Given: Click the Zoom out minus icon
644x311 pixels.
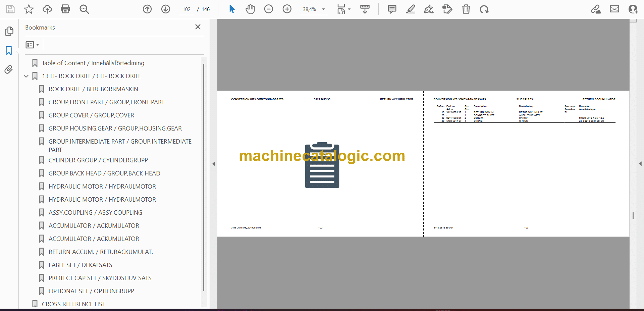Looking at the screenshot, I should [x=269, y=9].
